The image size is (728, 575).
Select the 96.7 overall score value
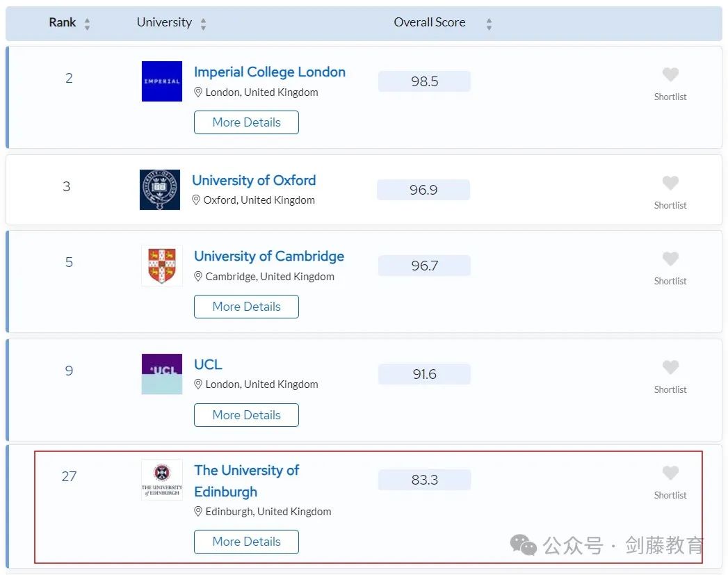pos(424,266)
